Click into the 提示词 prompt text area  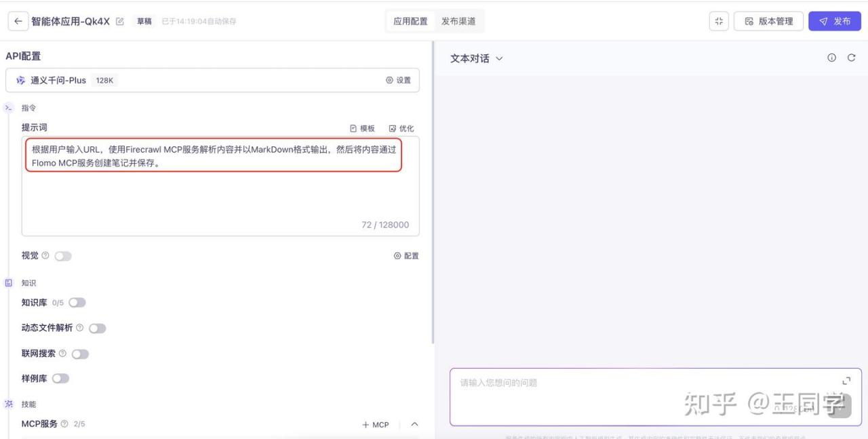220,186
